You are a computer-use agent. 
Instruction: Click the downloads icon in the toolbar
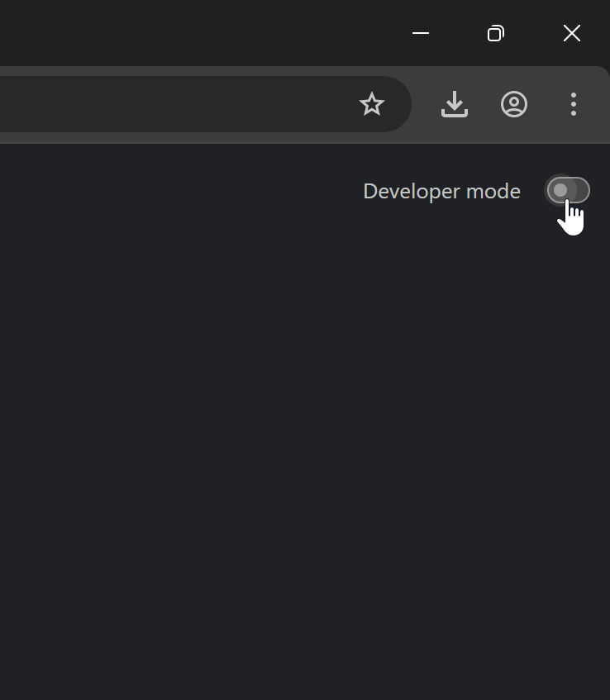coord(455,104)
